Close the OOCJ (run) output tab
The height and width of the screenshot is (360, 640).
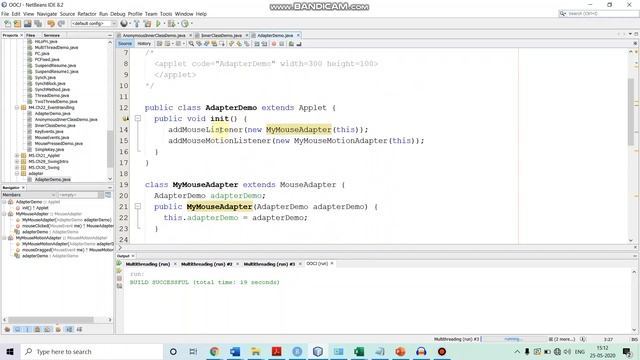click(332, 264)
